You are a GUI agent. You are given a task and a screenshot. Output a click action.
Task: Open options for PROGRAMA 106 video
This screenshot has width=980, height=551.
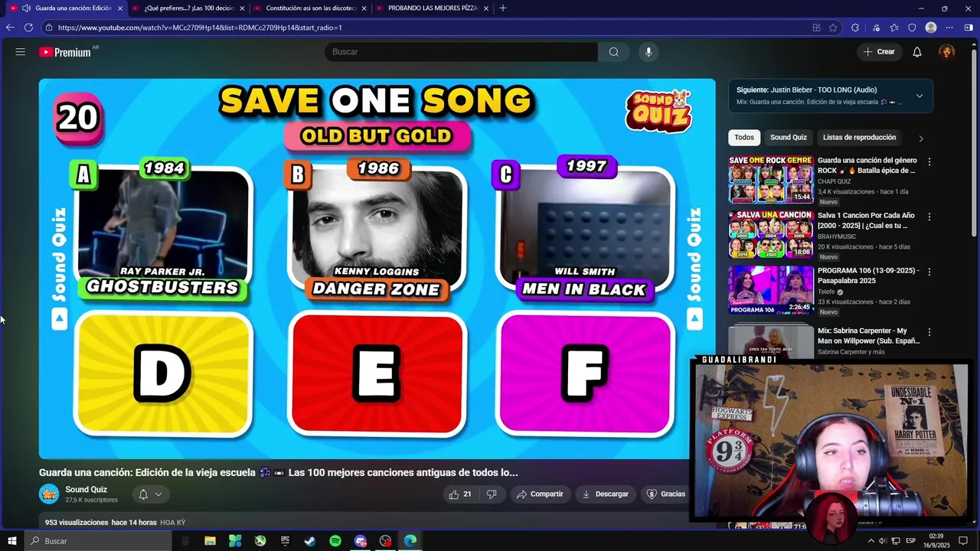(x=929, y=272)
